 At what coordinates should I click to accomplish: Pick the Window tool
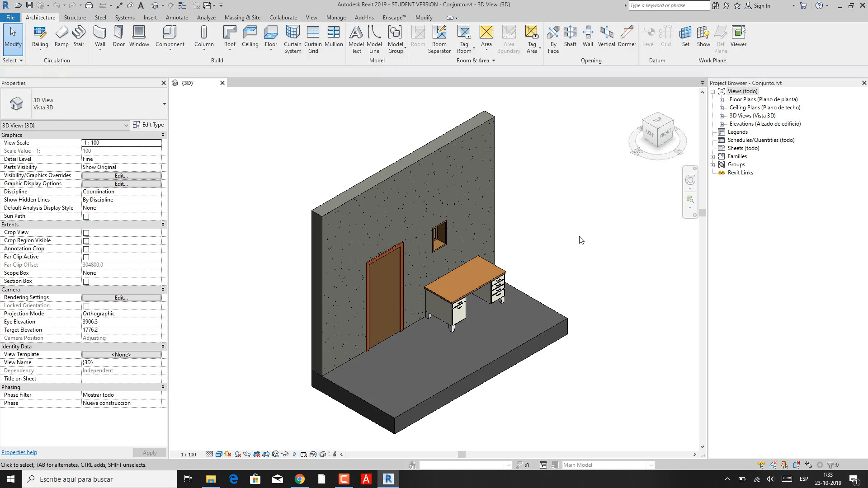click(x=139, y=37)
